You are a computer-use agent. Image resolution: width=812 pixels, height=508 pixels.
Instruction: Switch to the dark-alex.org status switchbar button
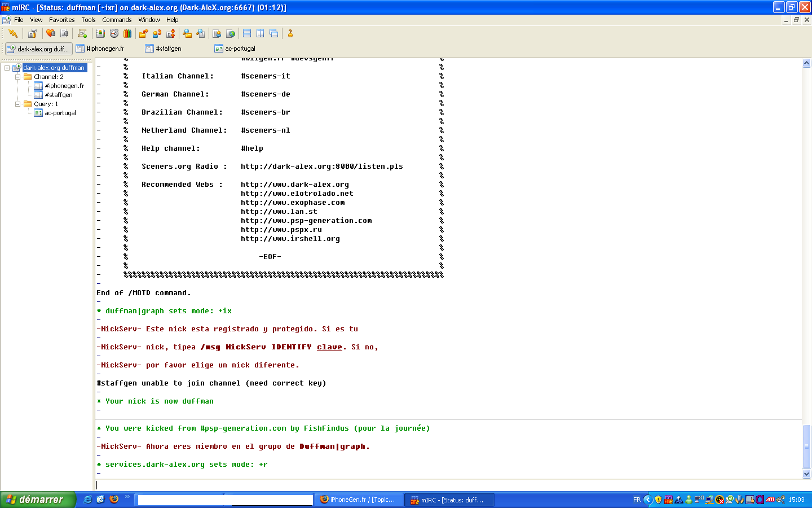39,49
